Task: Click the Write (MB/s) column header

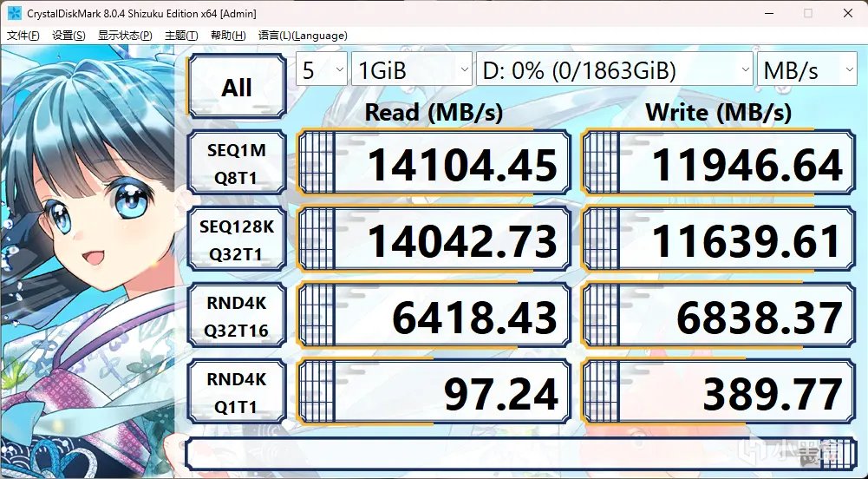Action: point(719,113)
